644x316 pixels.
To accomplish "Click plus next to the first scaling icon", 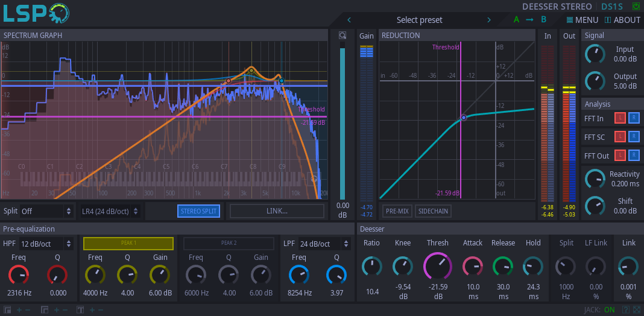I will [19, 310].
